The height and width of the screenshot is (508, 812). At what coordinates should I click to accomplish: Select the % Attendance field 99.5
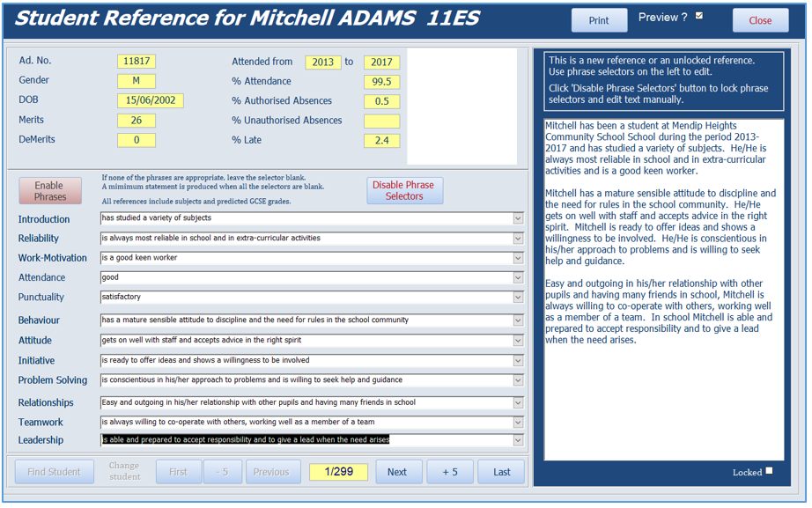[381, 82]
